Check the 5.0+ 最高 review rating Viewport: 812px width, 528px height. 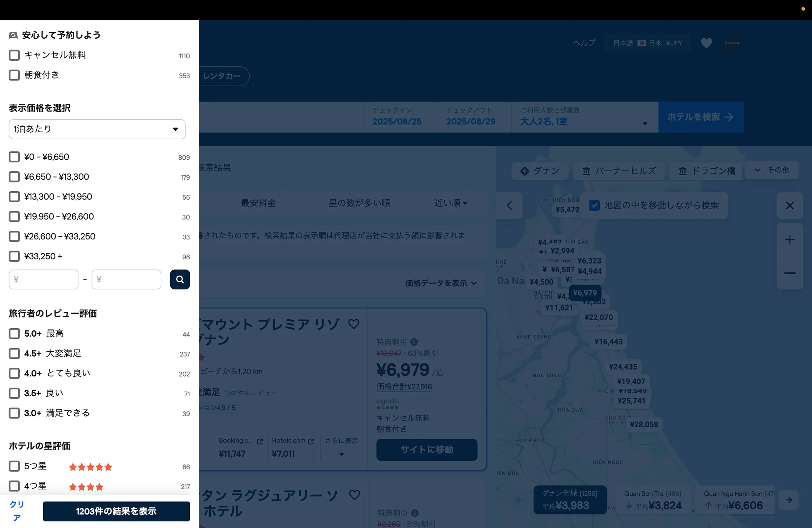(14, 334)
